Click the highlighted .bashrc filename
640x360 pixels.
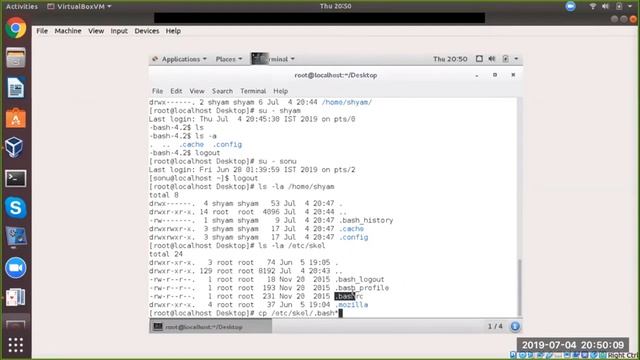point(349,296)
